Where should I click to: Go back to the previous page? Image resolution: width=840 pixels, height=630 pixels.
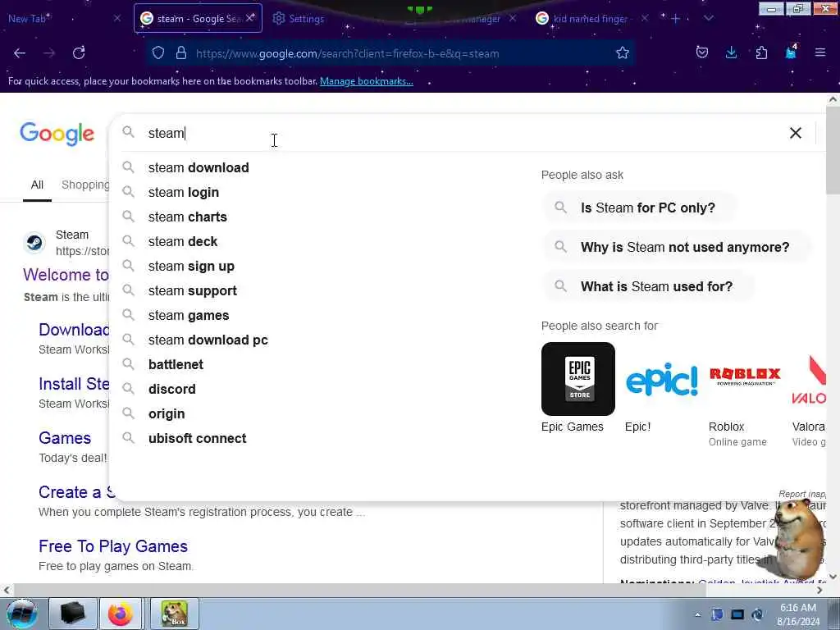tap(20, 53)
